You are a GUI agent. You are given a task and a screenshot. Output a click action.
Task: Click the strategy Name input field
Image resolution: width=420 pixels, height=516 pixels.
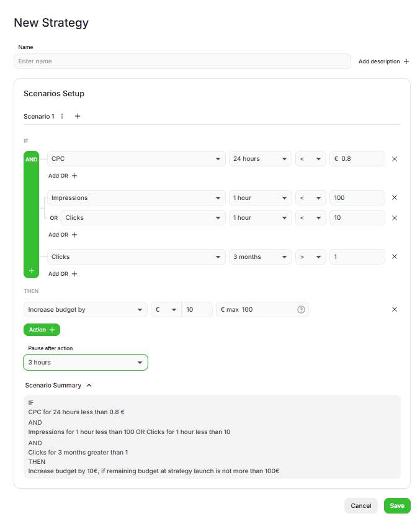tap(182, 61)
